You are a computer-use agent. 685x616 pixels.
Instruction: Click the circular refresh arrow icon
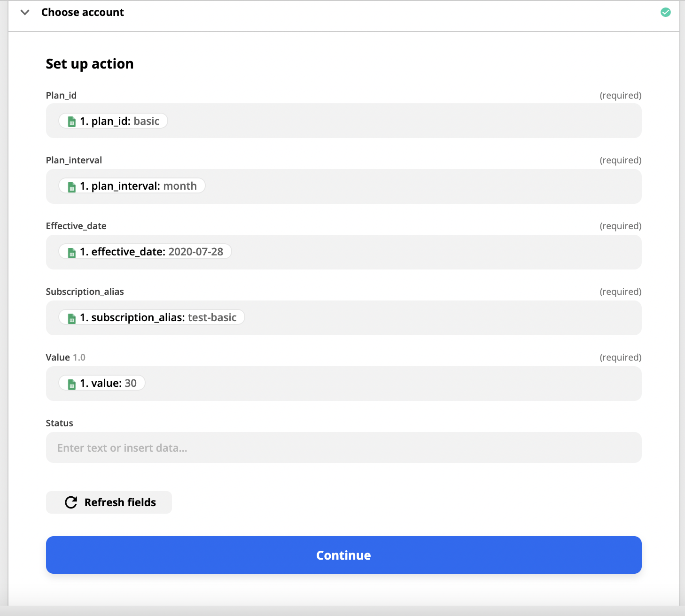point(71,502)
